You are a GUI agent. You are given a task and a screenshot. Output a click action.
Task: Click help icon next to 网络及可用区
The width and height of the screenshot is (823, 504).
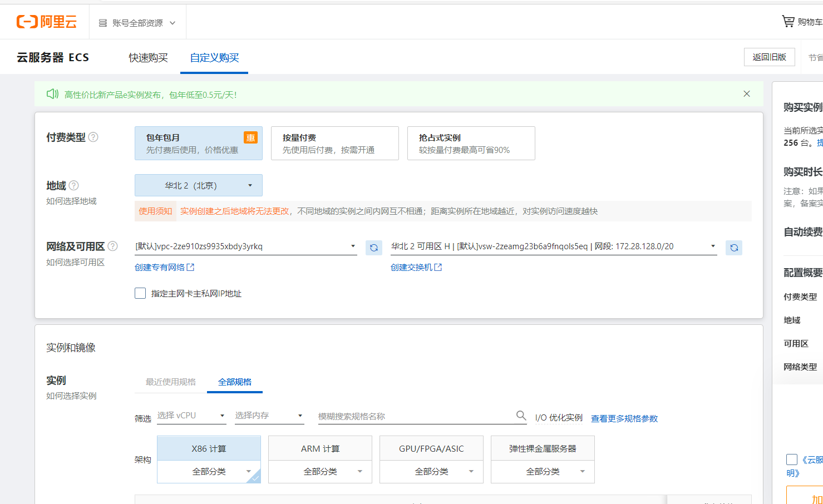click(x=112, y=246)
